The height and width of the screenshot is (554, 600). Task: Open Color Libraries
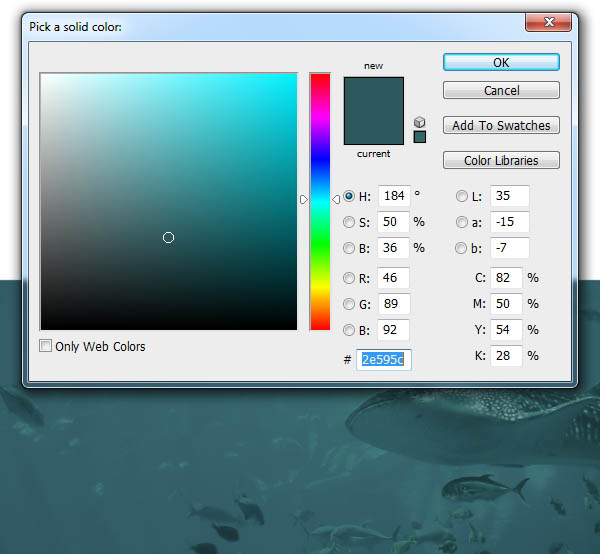point(501,160)
